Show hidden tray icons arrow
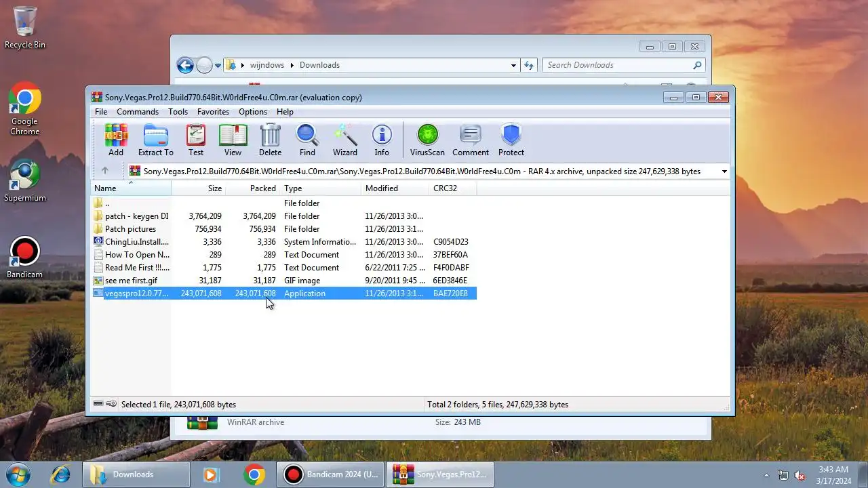 [767, 475]
